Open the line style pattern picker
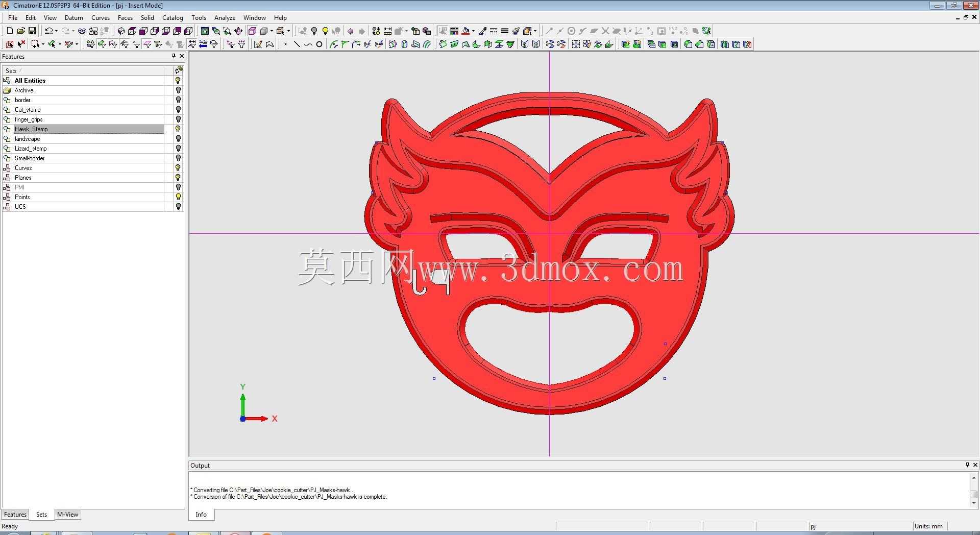Screen dimensions: 980x535 (494, 31)
